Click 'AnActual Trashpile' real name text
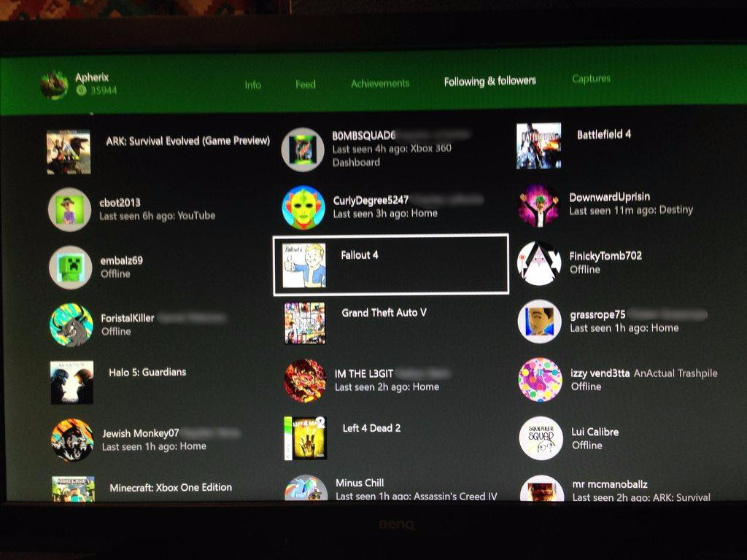 point(676,373)
